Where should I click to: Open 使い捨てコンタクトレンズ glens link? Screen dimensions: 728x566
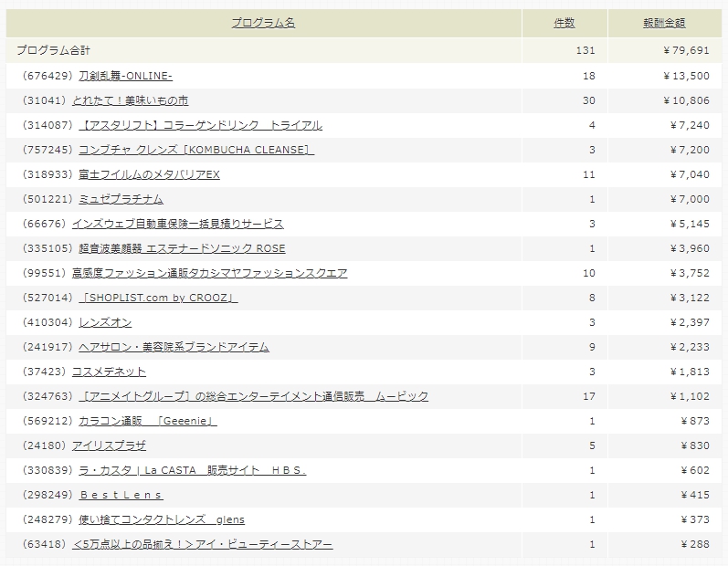[x=162, y=519]
